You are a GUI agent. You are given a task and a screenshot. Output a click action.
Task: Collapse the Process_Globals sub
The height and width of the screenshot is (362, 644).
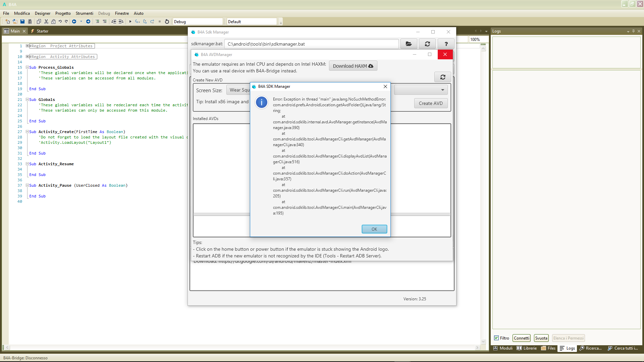click(27, 67)
